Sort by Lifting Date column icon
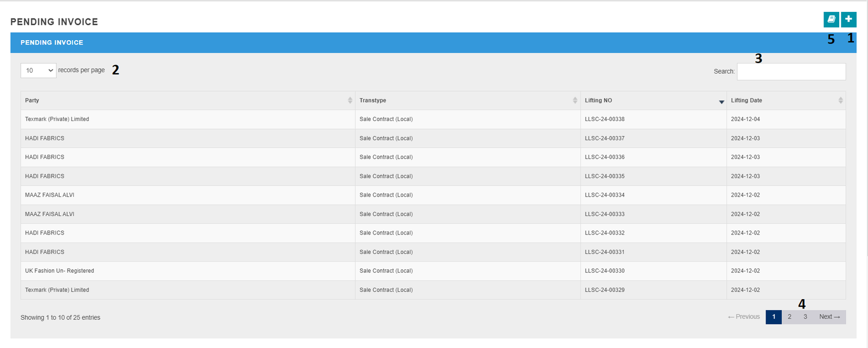 click(840, 100)
